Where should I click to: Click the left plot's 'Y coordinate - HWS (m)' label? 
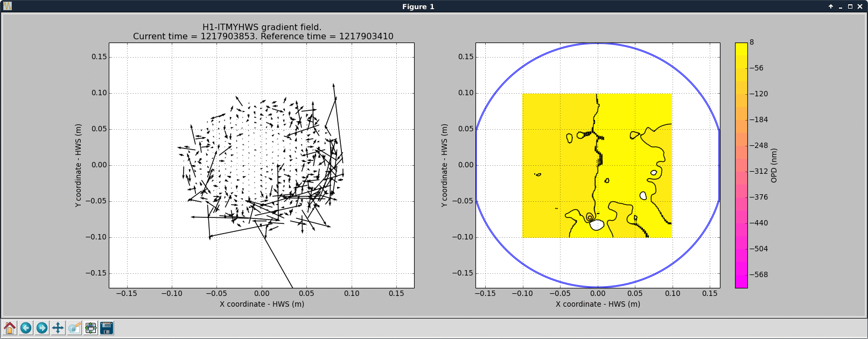point(79,165)
